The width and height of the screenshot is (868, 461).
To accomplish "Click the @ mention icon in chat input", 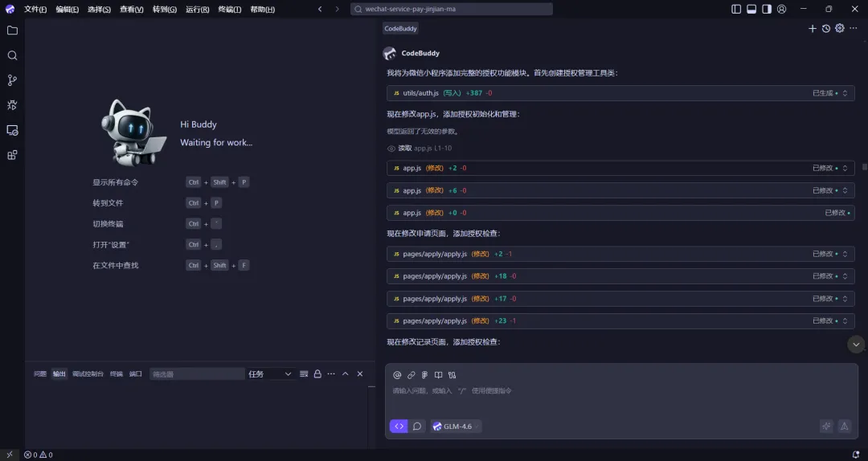I will (397, 375).
